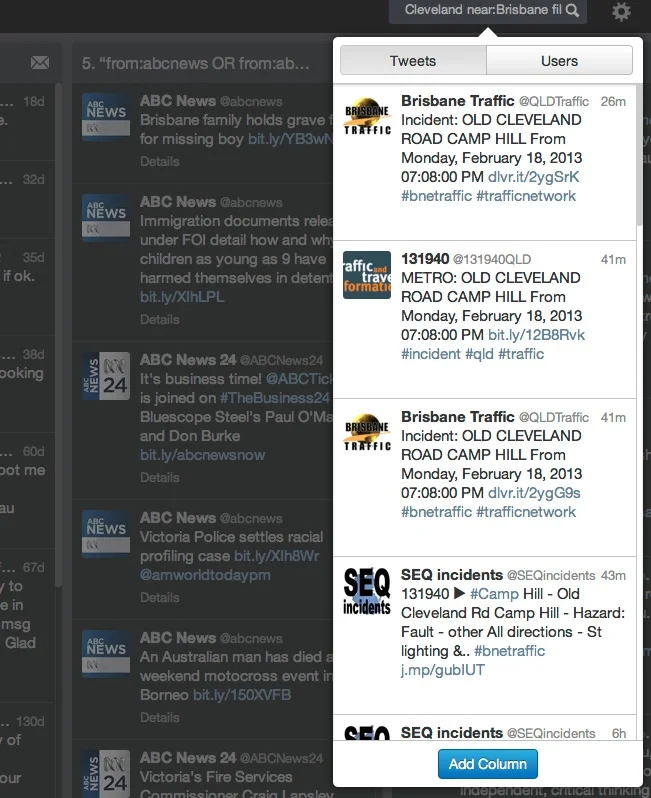Open SEQ incidents avatar on 43m tweet
Screen dimensions: 651x798
(x=367, y=591)
